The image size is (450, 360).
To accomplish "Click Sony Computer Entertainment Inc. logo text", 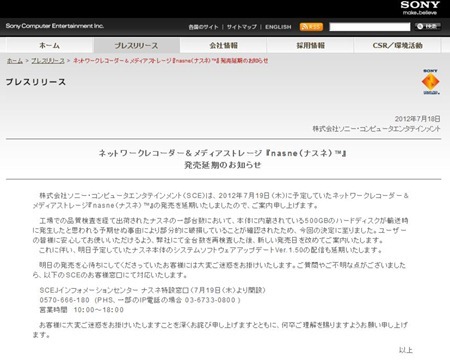I will point(55,26).
